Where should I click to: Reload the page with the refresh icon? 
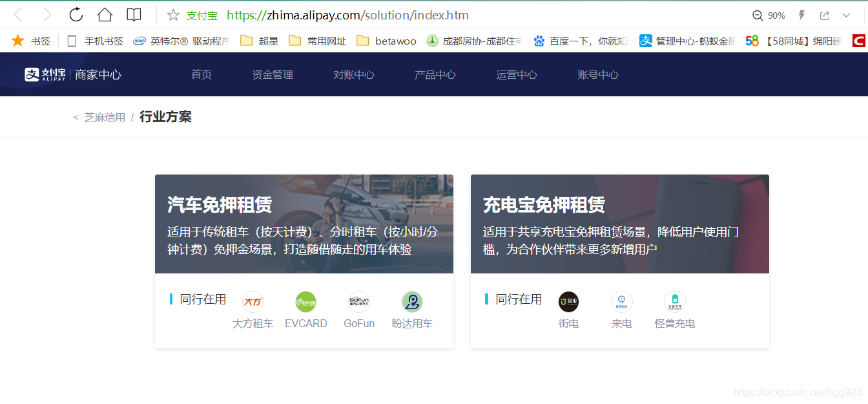(76, 15)
